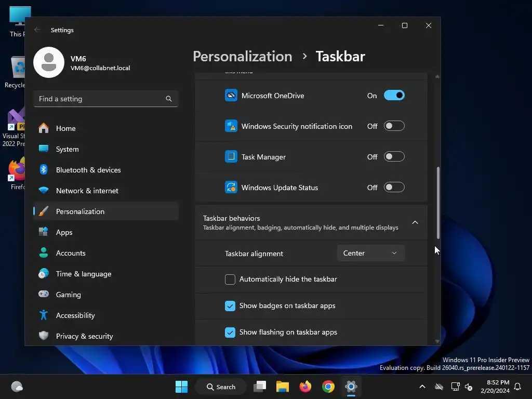Click the Microsoft OneDrive cloud icon in the list
This screenshot has height=399, width=532.
pos(231,96)
